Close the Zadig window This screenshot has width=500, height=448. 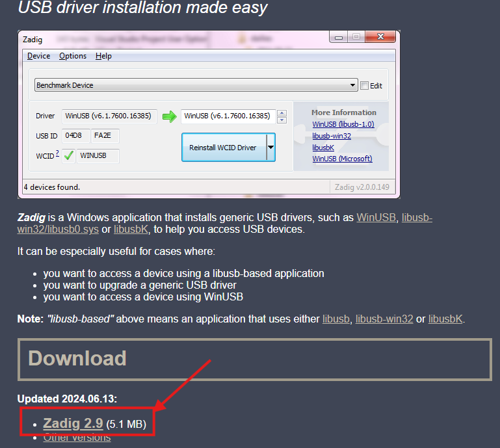coord(380,36)
